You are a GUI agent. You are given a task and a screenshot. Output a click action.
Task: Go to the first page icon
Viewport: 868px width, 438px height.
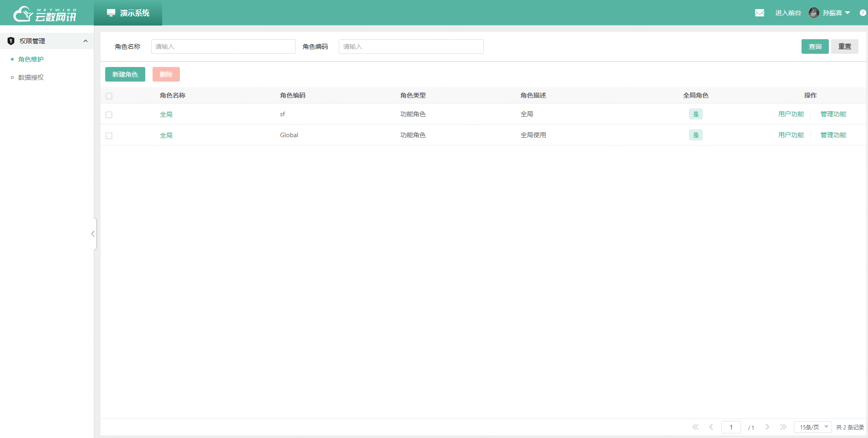click(695, 427)
